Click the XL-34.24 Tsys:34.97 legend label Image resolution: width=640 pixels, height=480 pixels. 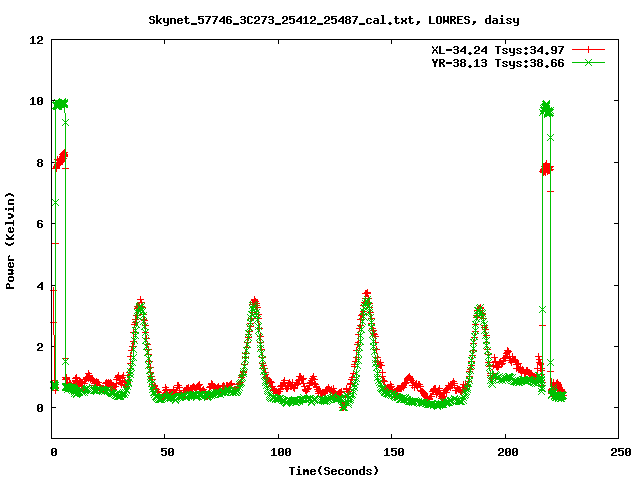(x=498, y=50)
